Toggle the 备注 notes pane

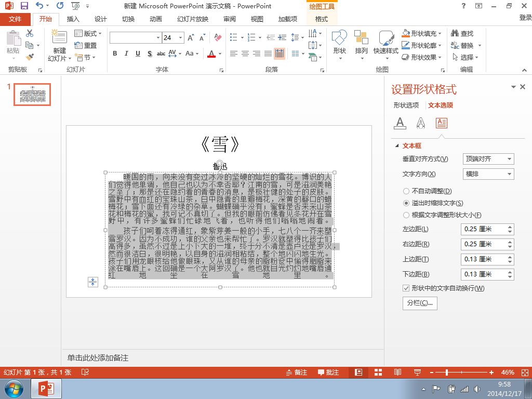click(x=297, y=372)
